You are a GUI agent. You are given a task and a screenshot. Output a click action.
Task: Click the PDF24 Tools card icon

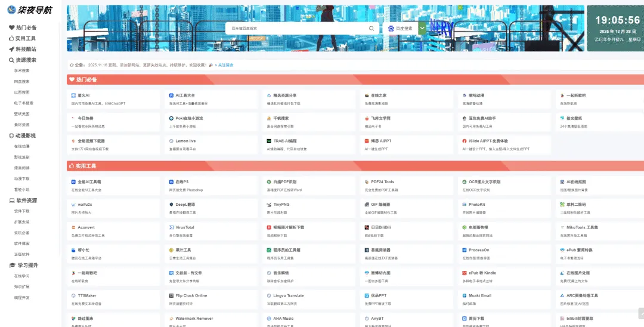coord(367,181)
